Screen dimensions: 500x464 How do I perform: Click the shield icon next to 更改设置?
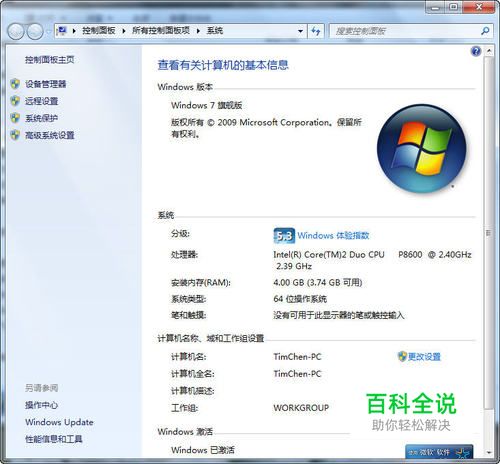(x=402, y=356)
